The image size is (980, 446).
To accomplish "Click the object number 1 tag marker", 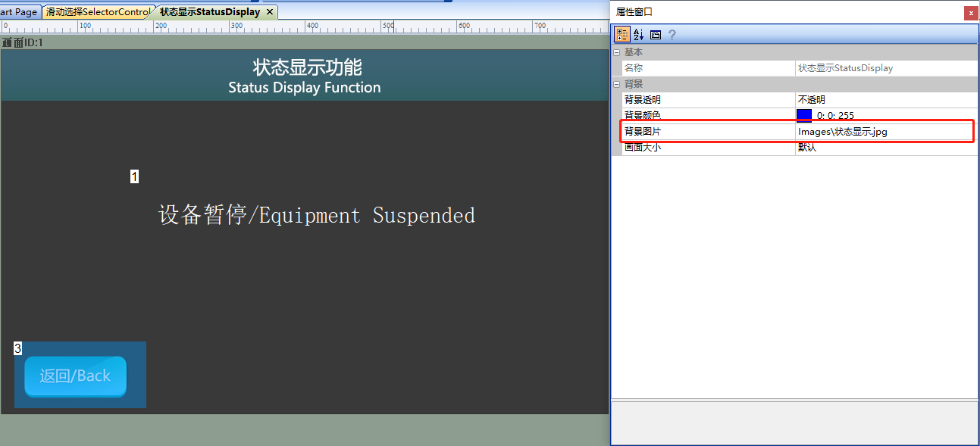I will [x=134, y=176].
